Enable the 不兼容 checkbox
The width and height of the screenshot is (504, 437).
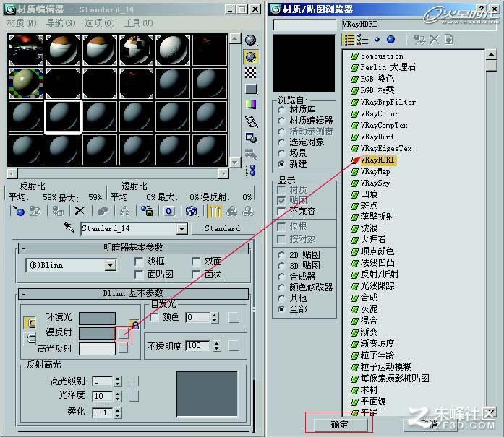coord(281,211)
